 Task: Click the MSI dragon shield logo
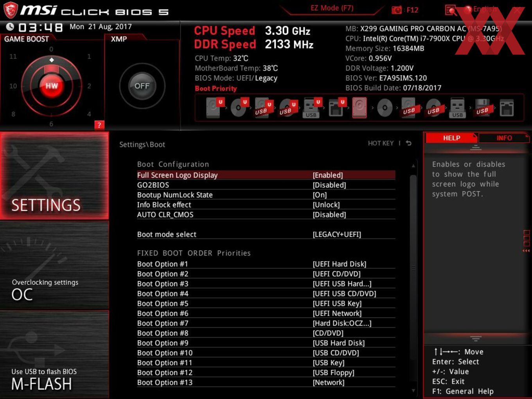(11, 10)
